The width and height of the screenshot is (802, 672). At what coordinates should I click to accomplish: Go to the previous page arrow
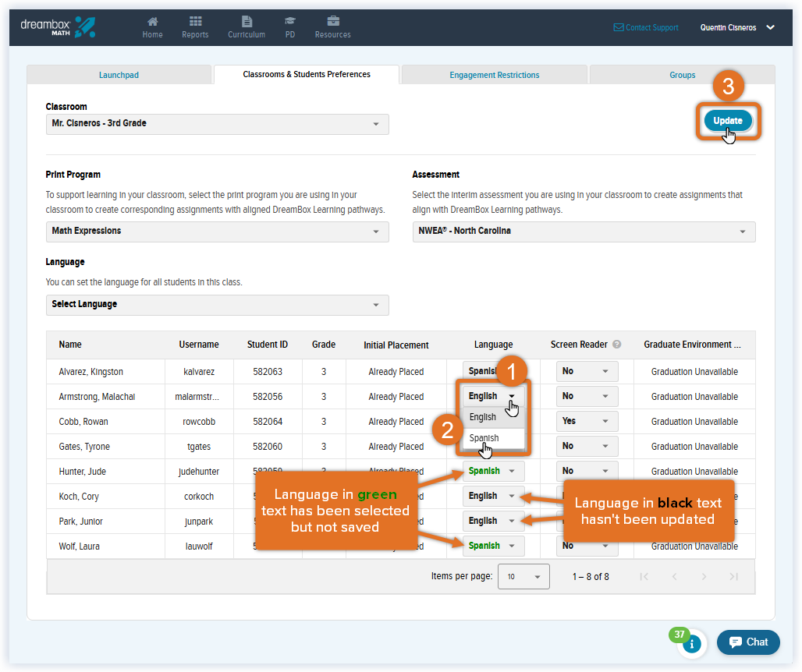point(674,576)
